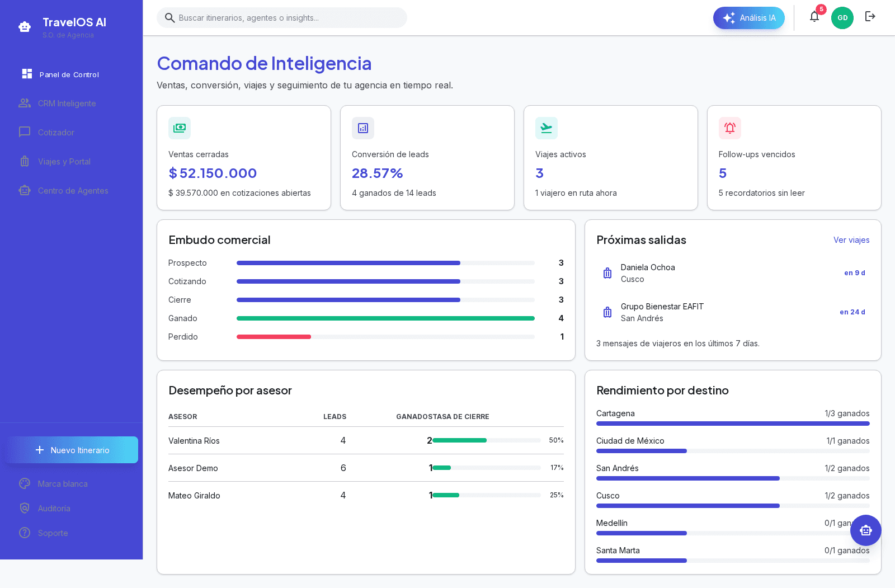
Task: Click the Santa Marta destination row
Action: pos(733,554)
